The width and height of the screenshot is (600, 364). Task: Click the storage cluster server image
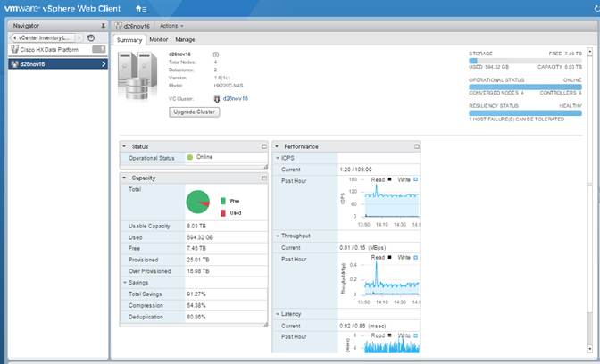[137, 76]
